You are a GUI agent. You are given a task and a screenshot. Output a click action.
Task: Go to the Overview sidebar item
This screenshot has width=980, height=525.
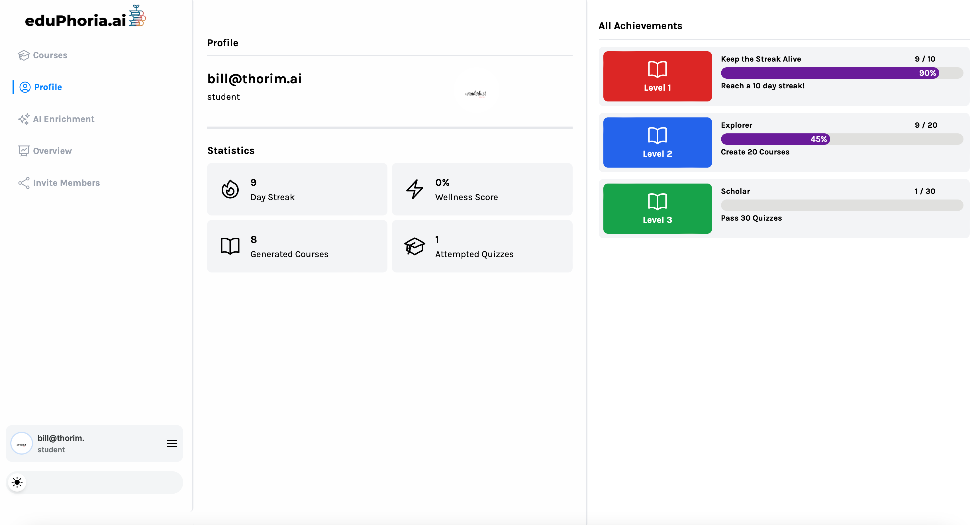(x=52, y=151)
